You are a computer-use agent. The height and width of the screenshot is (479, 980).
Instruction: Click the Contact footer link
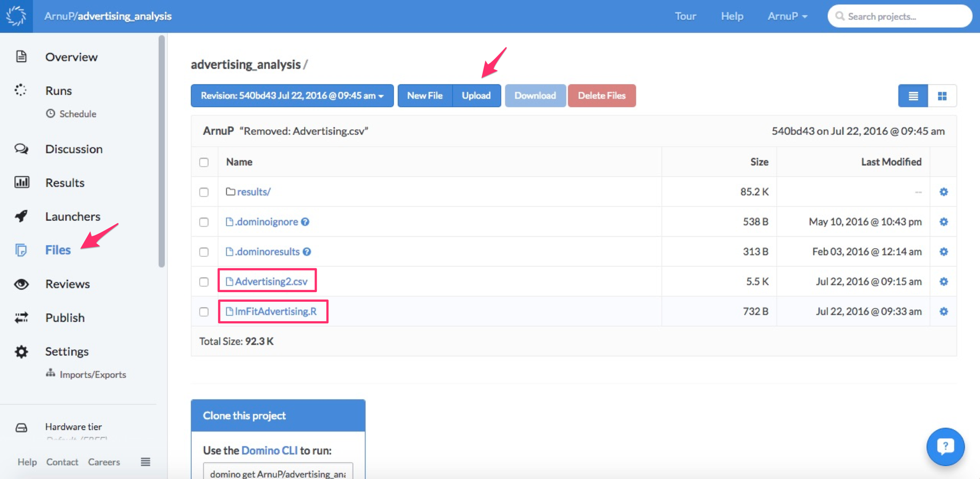click(x=62, y=462)
